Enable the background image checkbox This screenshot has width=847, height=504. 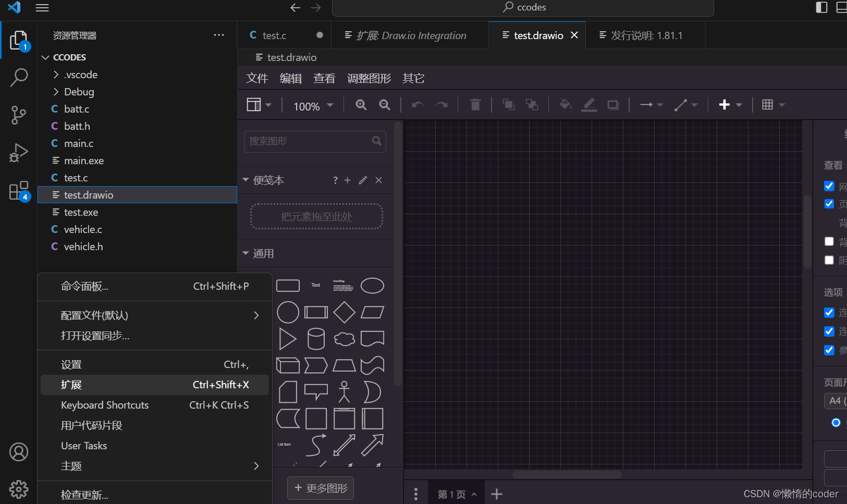coord(829,241)
